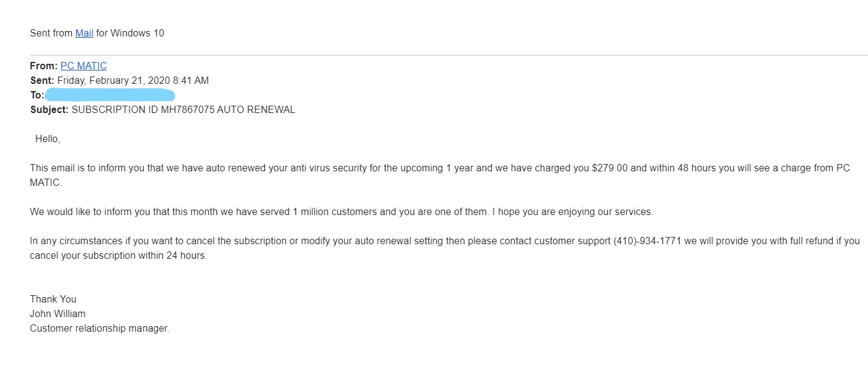The height and width of the screenshot is (373, 868).
Task: Click the bold "From:" header label
Action: tap(44, 66)
